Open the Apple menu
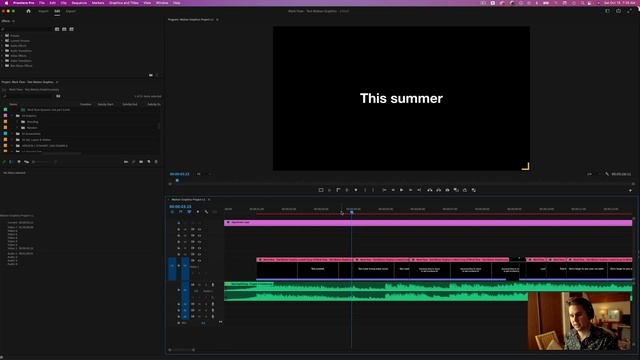640x360 pixels. (6, 3)
